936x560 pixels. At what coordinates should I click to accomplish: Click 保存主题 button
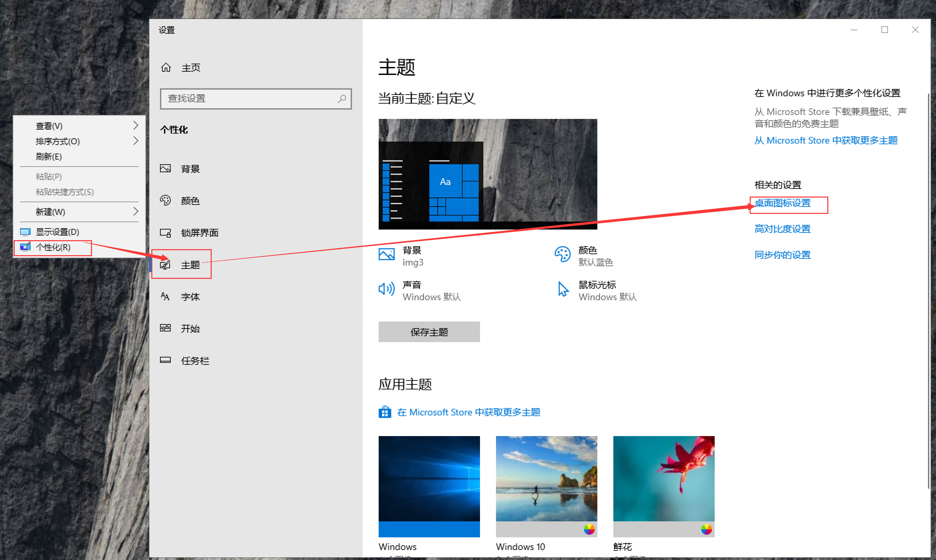point(429,332)
